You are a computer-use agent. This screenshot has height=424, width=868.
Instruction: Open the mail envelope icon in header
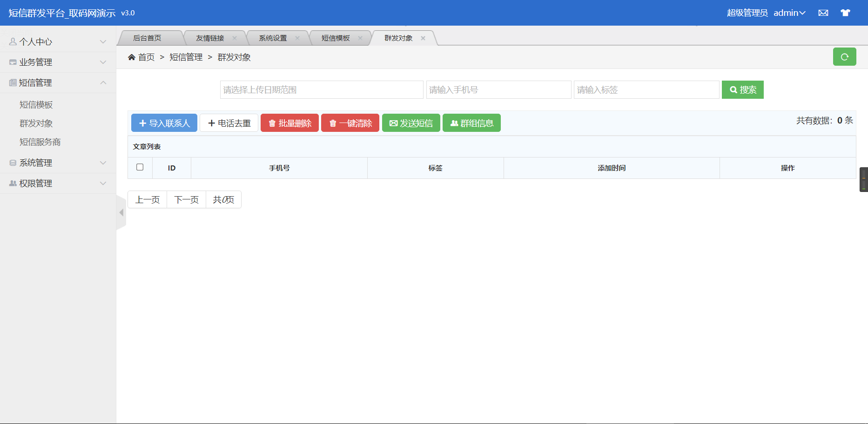point(823,13)
